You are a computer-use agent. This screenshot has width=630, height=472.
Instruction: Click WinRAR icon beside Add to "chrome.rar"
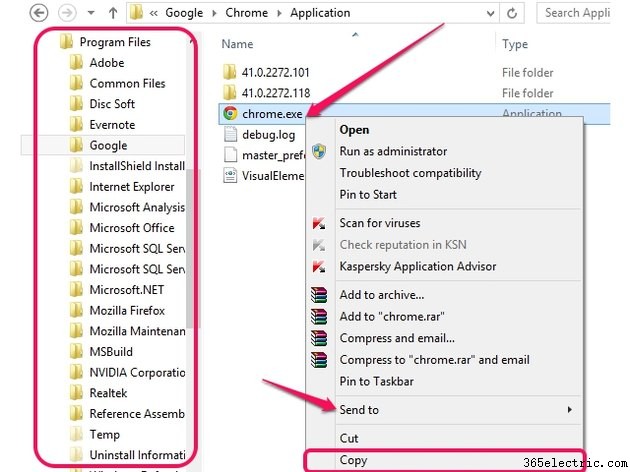[x=319, y=317]
